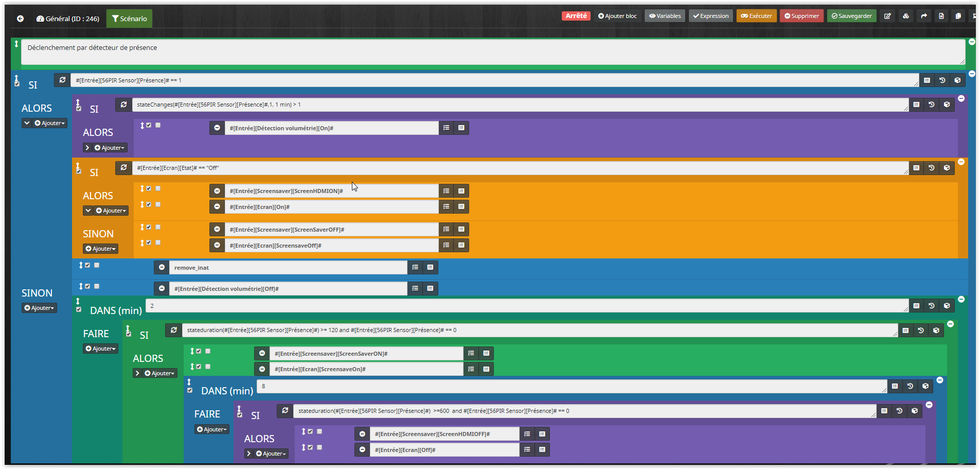Remove the ScreenSaverOFF action

point(217,229)
